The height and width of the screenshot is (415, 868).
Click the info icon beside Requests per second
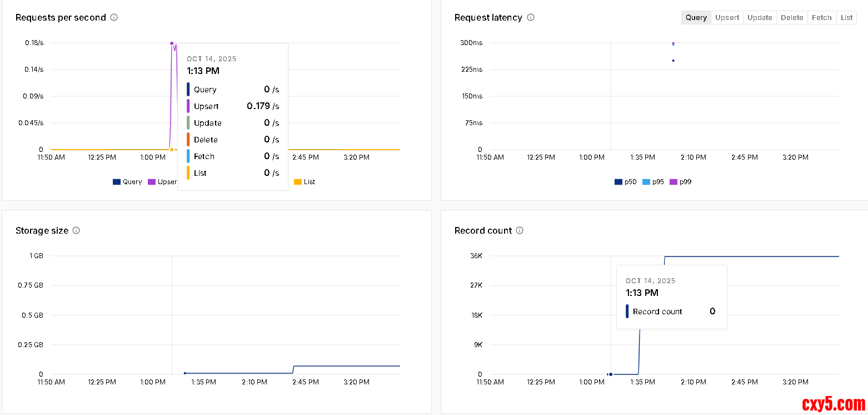114,17
